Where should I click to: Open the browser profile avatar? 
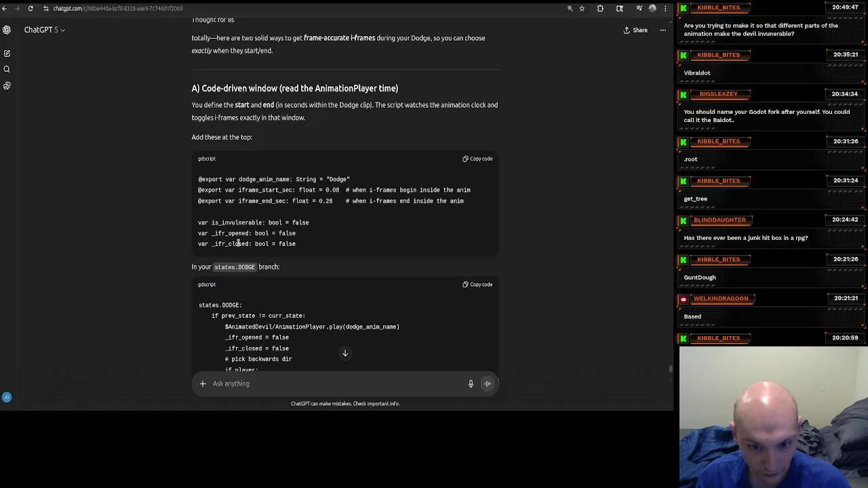click(652, 8)
